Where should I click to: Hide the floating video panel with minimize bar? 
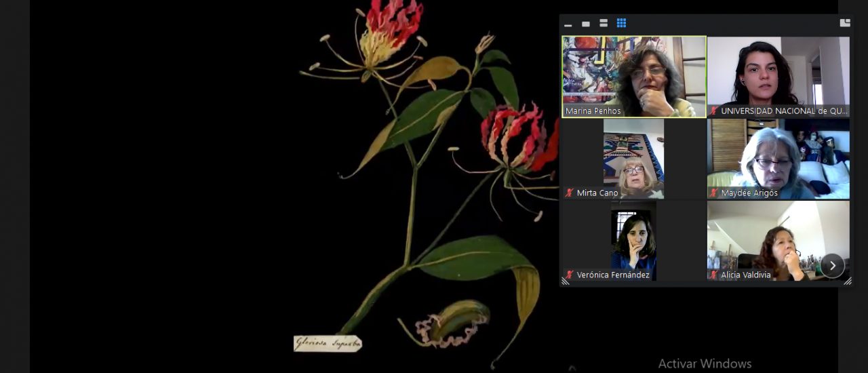pos(568,24)
